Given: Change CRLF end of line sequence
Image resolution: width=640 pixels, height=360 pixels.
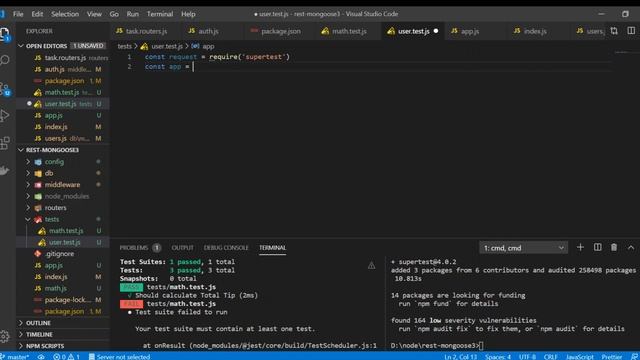Looking at the screenshot, I should point(550,357).
